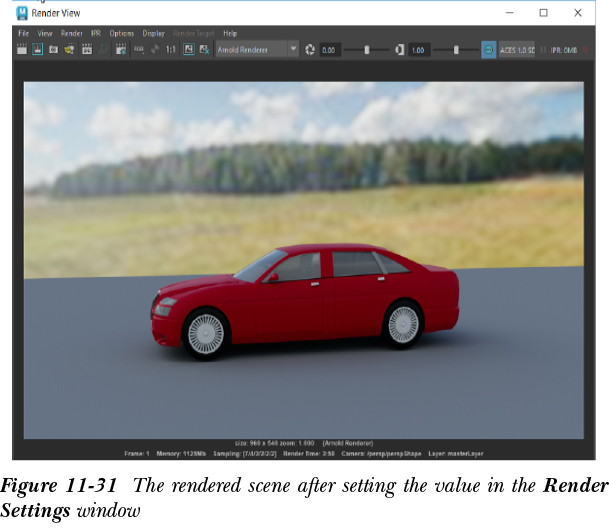This screenshot has width=609, height=528.
Task: Toggle the color management button
Action: (488, 49)
